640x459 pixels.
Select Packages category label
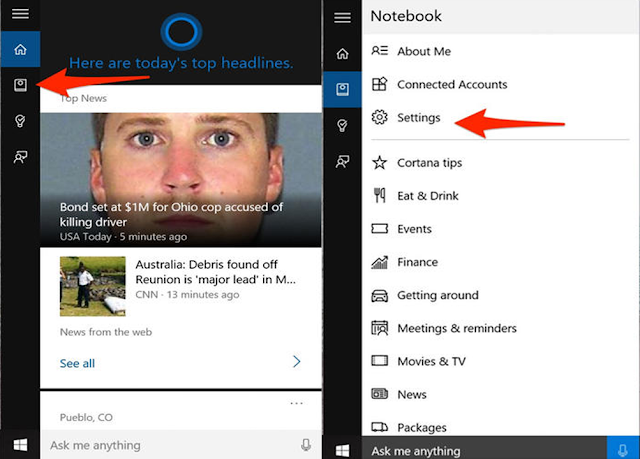coord(422,428)
